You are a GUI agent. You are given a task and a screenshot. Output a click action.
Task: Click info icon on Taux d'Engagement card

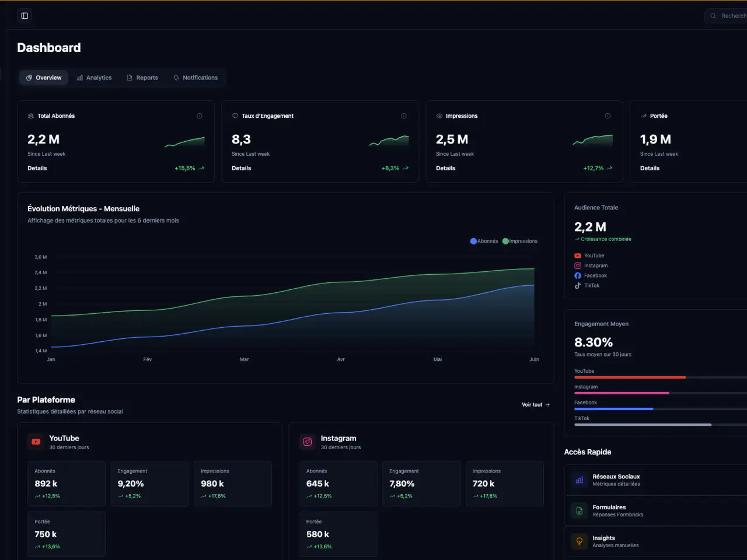pos(404,116)
